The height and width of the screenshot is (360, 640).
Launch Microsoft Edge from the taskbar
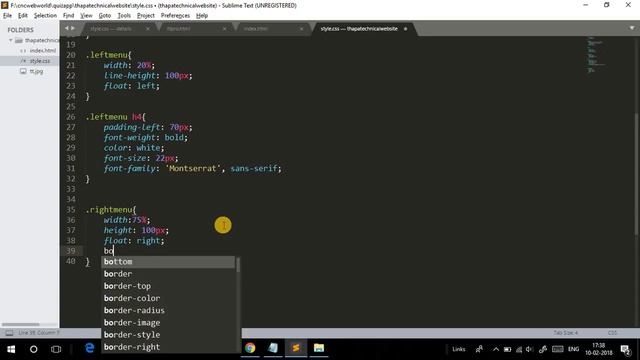pos(89,348)
